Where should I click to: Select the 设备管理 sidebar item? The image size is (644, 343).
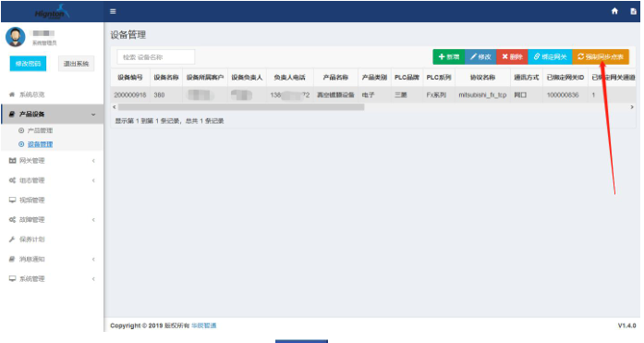click(36, 144)
